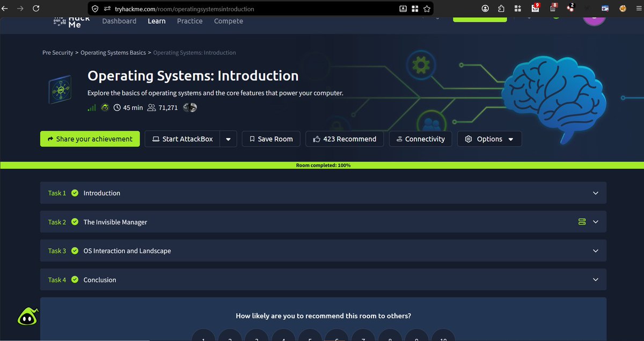
Task: Go to Pre Security breadcrumb
Action: click(58, 53)
